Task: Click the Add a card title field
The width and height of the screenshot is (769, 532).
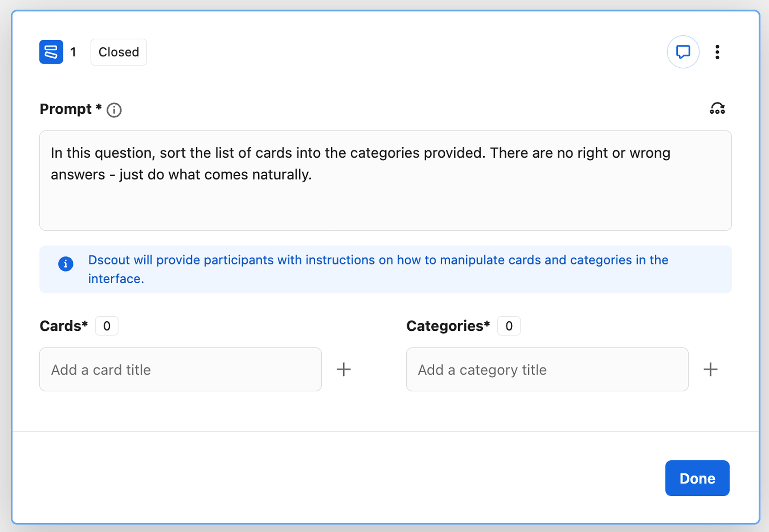Action: point(180,369)
